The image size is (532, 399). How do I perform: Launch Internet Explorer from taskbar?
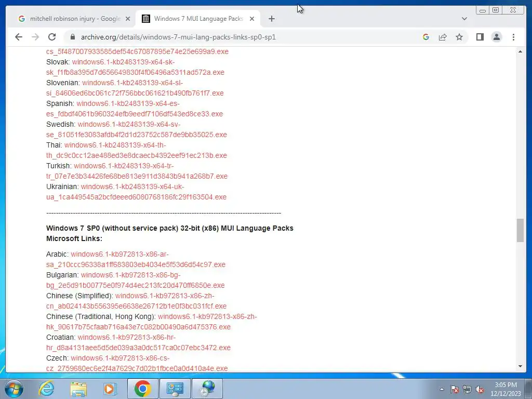46,389
